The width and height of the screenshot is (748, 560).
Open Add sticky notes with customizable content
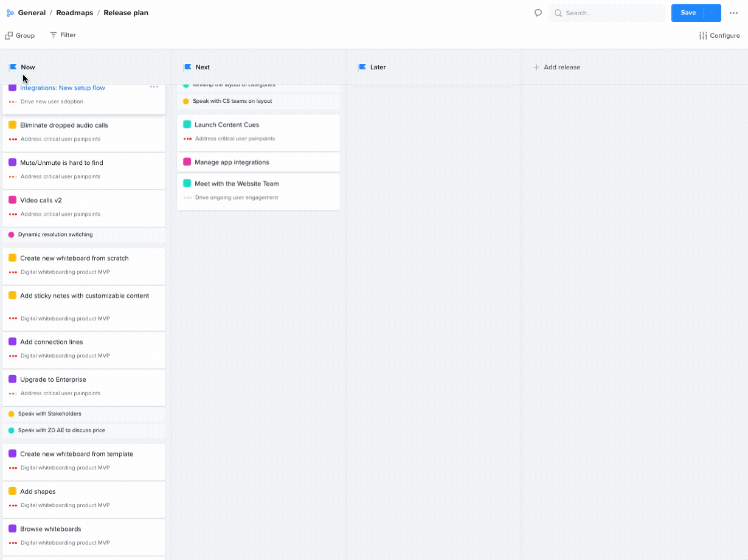tap(84, 308)
